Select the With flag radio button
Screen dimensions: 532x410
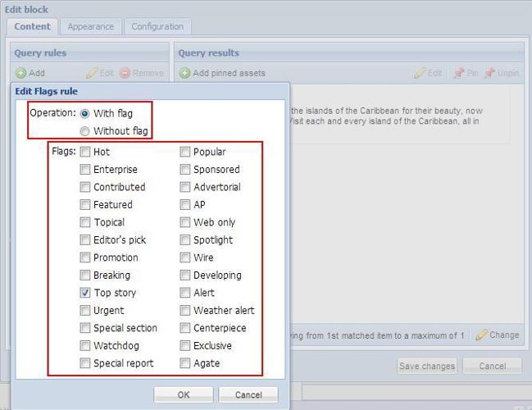[x=84, y=113]
